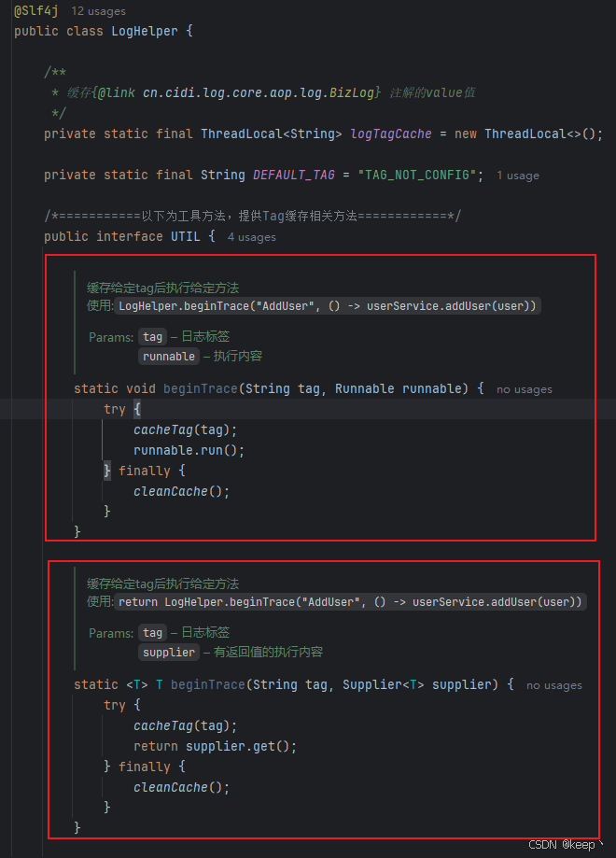Click the doc sample starting with "return LogHelper.beginTrace"
Image resolution: width=616 pixels, height=858 pixels.
click(x=350, y=602)
